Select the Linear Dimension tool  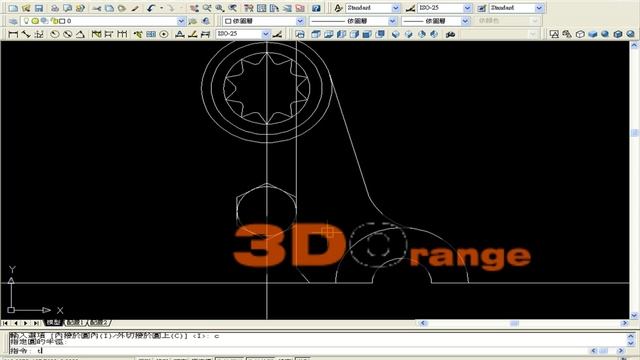(x=13, y=34)
